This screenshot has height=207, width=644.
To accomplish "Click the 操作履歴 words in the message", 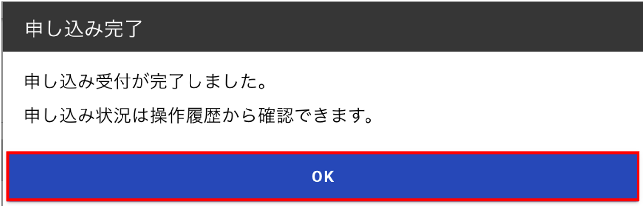I will tap(185, 115).
